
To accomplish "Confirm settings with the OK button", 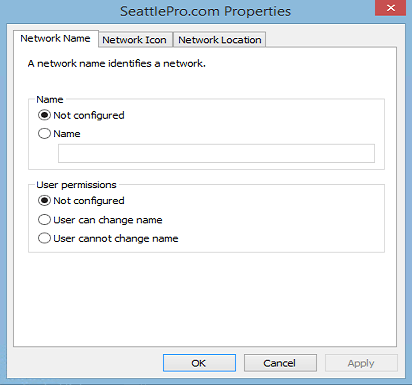I will point(199,363).
